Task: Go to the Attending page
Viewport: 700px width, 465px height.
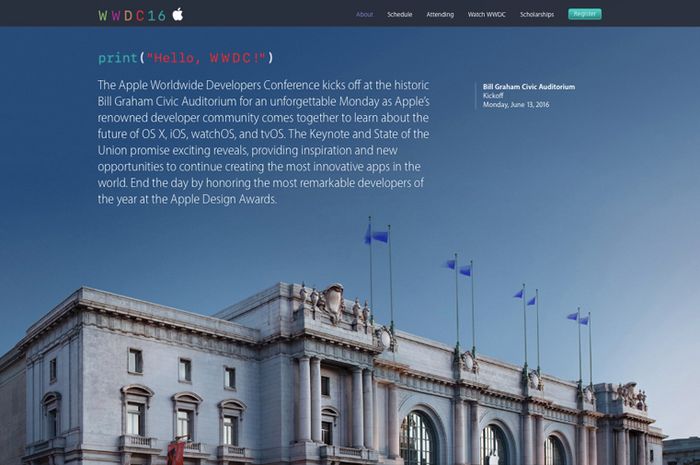Action: [440, 14]
